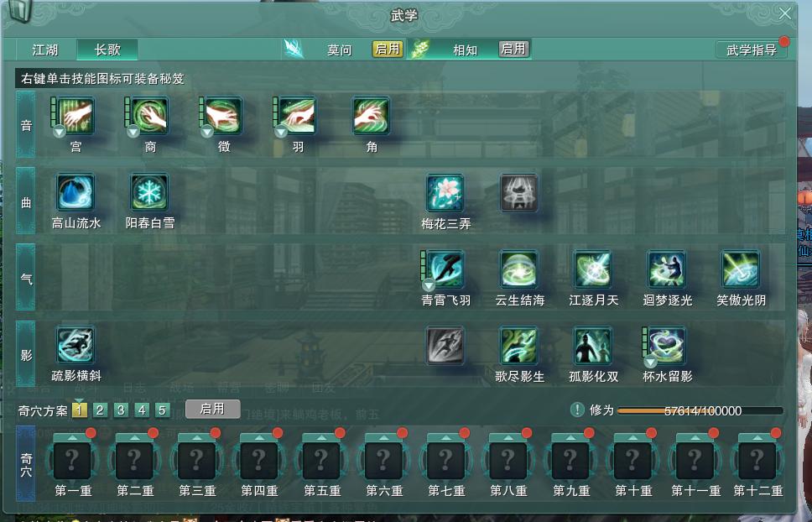Open the 第十二重 talent slot
812x522 pixels.
(757, 460)
